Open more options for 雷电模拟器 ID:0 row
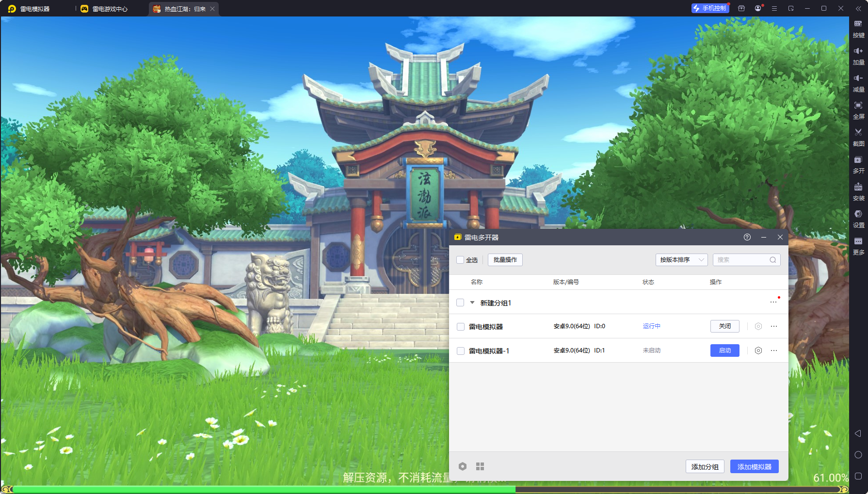This screenshot has height=494, width=868. [774, 326]
